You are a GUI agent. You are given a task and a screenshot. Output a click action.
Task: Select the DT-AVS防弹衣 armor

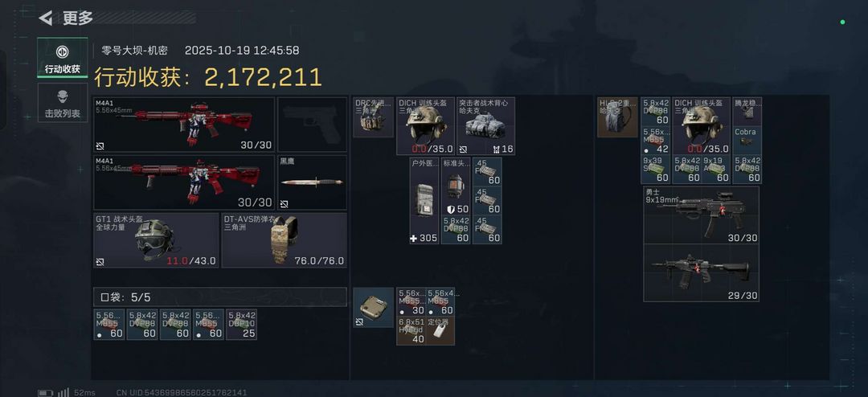coord(285,240)
